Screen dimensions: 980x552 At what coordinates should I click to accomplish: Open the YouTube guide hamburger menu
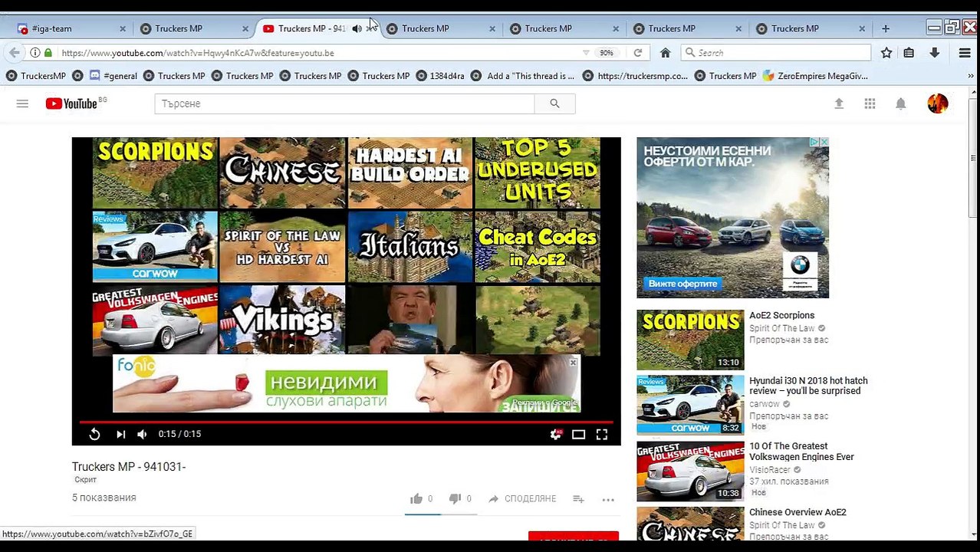(22, 103)
